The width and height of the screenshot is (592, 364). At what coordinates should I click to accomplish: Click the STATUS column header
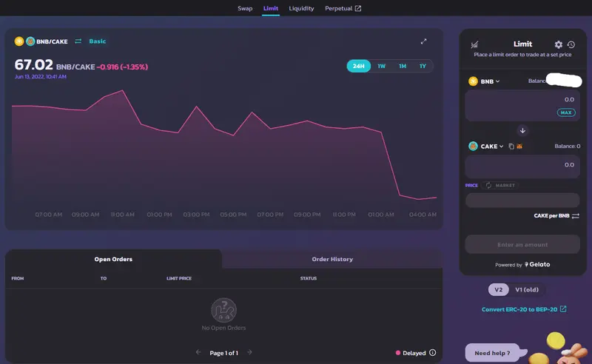309,278
